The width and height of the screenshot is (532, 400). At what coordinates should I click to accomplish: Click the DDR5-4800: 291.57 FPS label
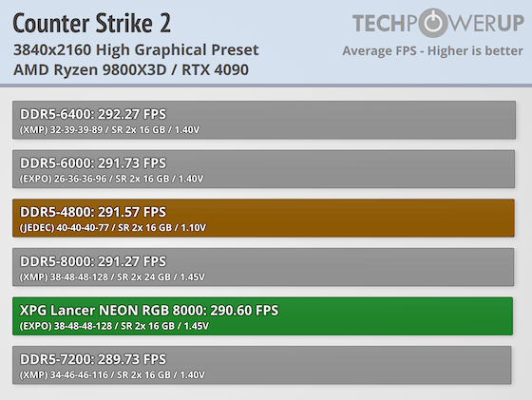93,212
